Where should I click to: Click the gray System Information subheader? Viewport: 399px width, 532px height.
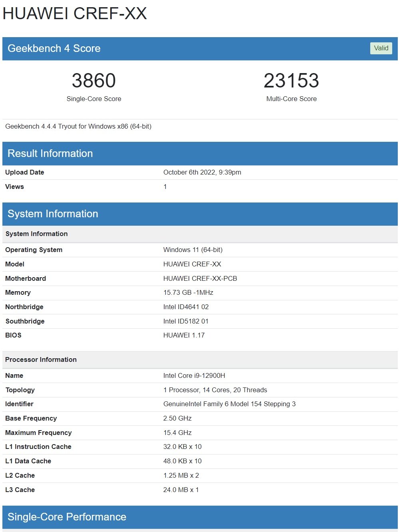200,234
